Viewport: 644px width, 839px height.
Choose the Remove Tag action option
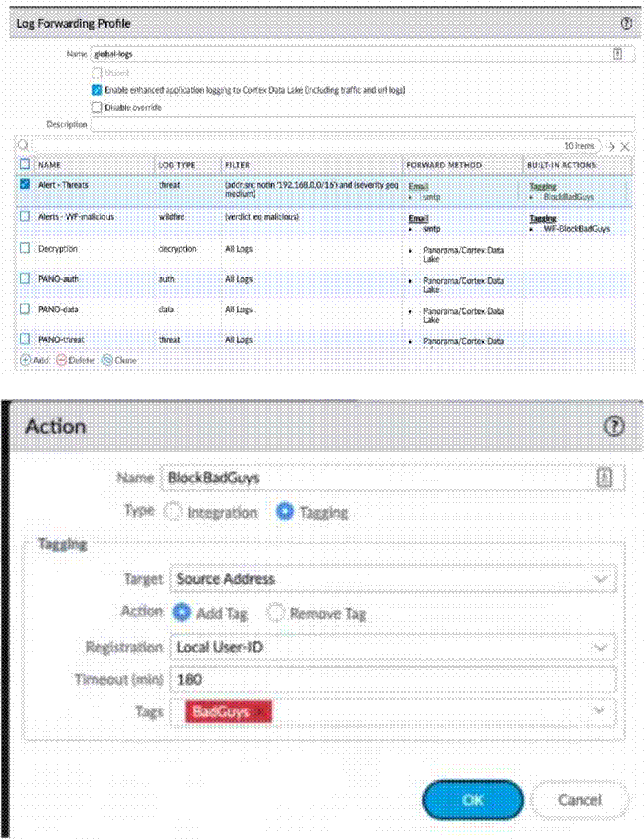click(x=276, y=613)
